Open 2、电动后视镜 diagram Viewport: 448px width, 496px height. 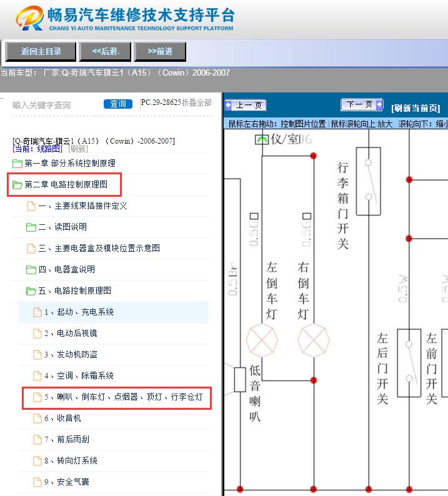(x=71, y=333)
